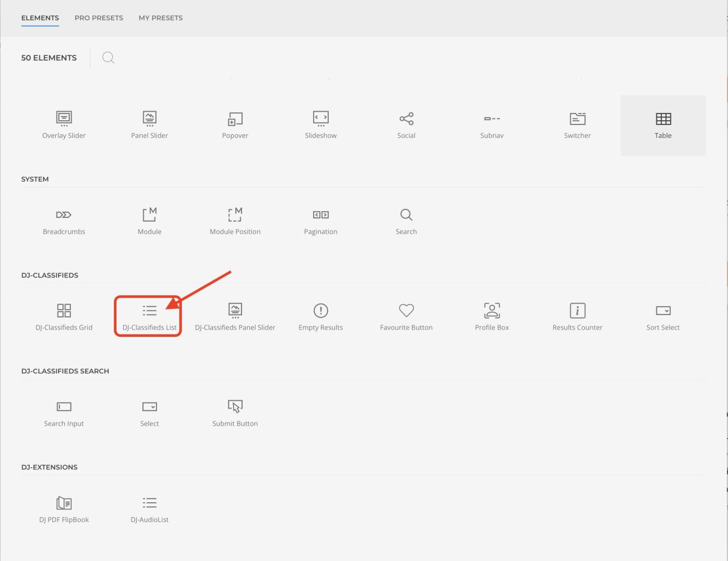Choose the Pagination element
Image resolution: width=728 pixels, height=561 pixels.
320,222
